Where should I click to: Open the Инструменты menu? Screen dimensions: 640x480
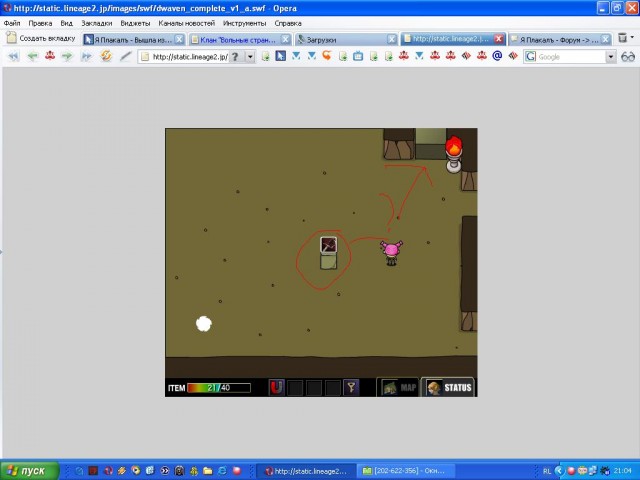click(x=244, y=23)
